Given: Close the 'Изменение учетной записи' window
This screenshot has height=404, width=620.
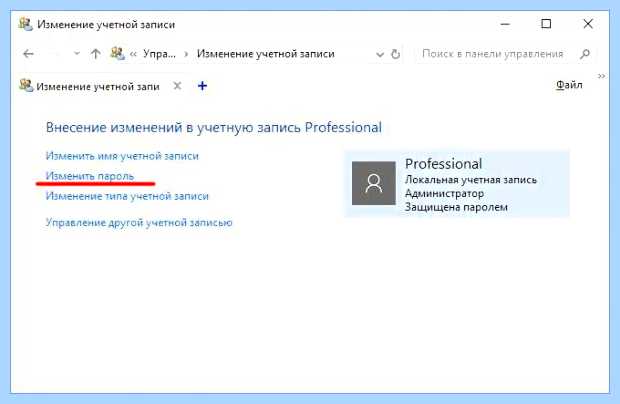Looking at the screenshot, I should pyautogui.click(x=588, y=24).
